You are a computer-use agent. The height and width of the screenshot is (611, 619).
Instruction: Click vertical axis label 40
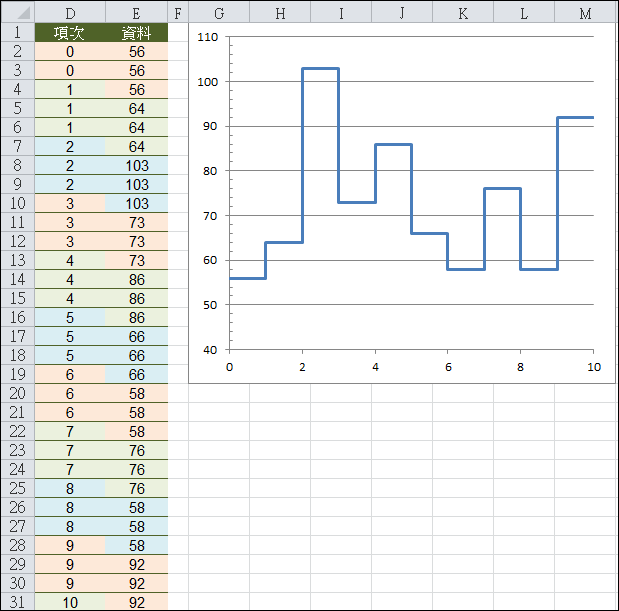click(210, 350)
